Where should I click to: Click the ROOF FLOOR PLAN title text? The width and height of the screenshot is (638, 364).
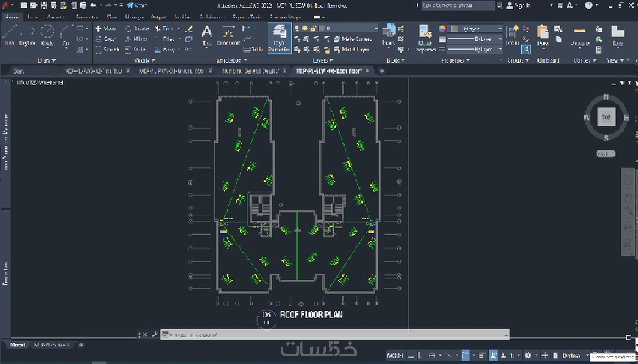311,315
